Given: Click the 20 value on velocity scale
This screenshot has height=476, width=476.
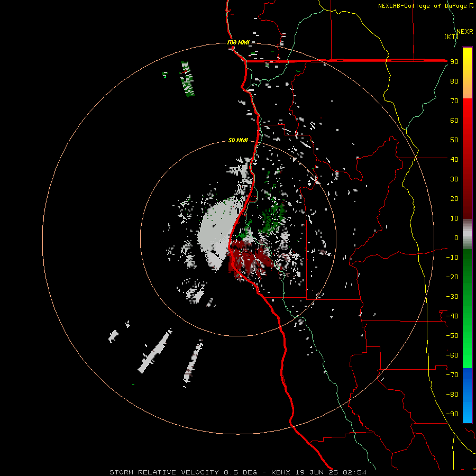Looking at the screenshot, I should [454, 198].
